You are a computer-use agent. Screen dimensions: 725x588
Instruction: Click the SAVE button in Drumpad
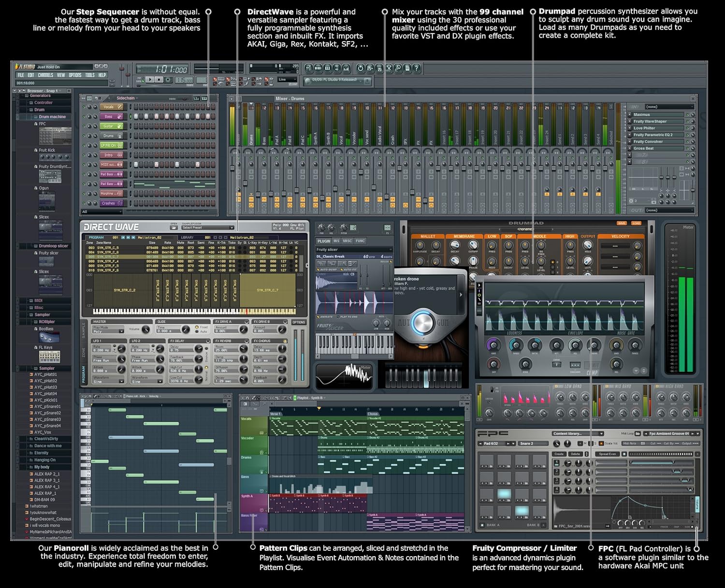[x=622, y=223]
